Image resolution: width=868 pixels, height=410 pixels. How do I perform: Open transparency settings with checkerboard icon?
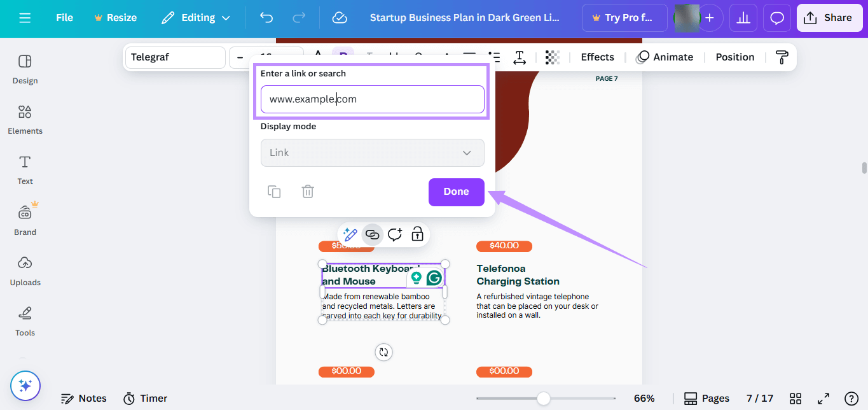tap(552, 57)
